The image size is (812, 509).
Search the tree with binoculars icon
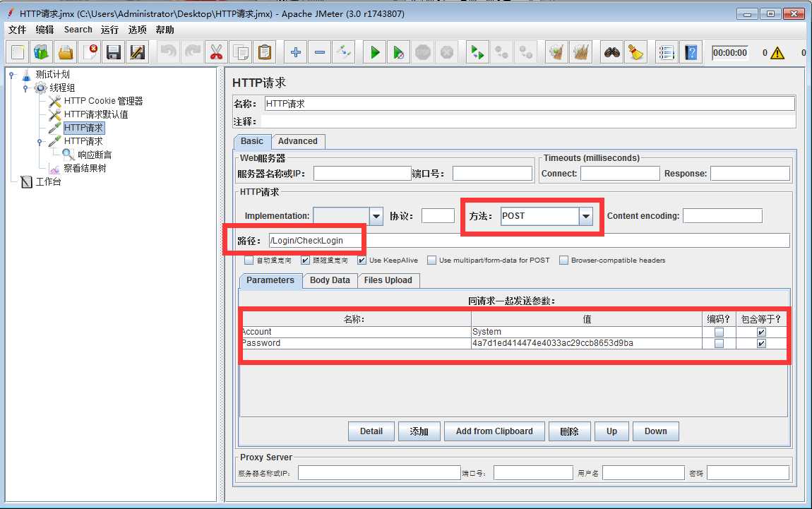pyautogui.click(x=612, y=52)
